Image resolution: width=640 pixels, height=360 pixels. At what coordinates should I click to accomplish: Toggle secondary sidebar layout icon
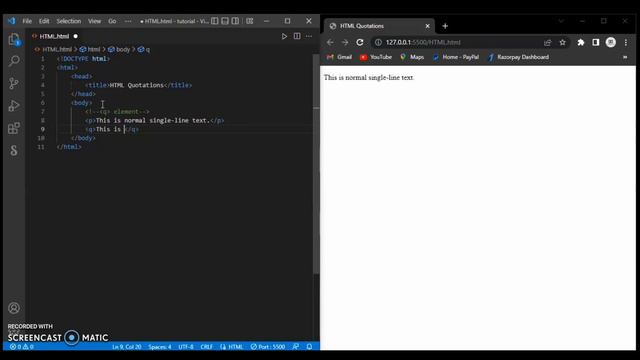[236, 21]
